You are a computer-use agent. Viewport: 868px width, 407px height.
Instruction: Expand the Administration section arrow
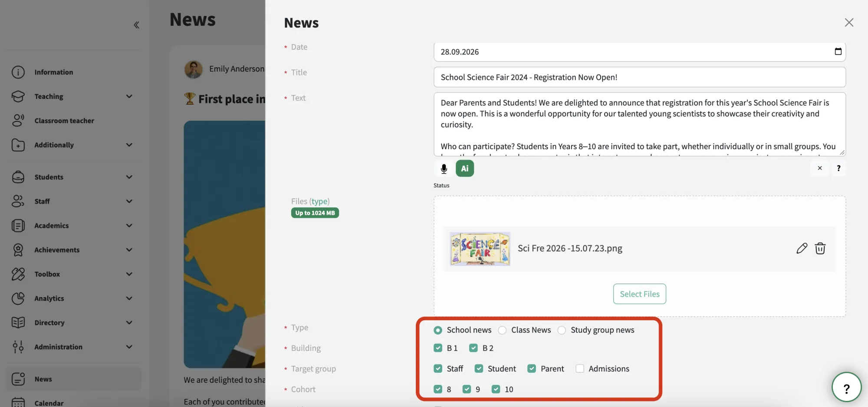click(x=129, y=347)
